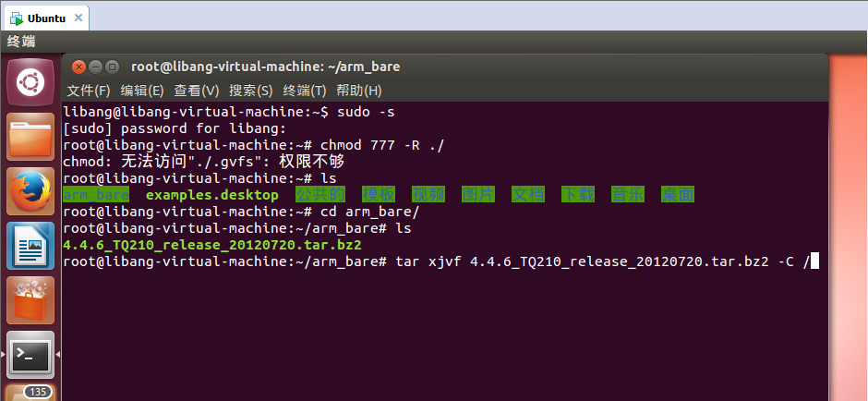Click the sudo -s command line
Viewport: 868px width, 401px height.
(229, 112)
